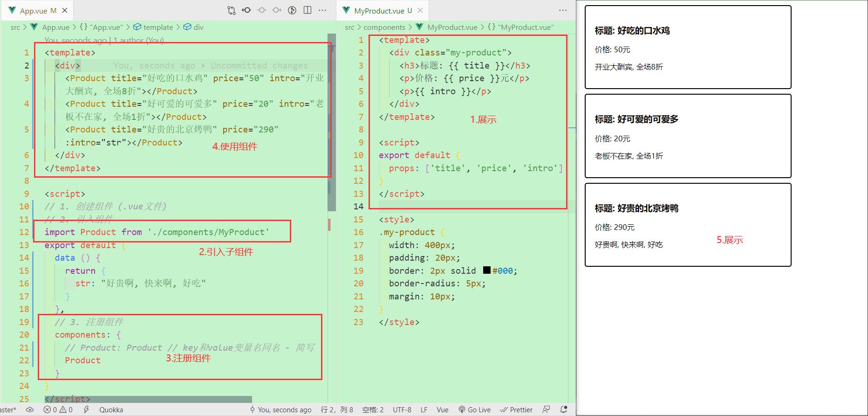Click line number 11 in MyProduct.vue gutter
This screenshot has width=868, height=416.
pos(358,168)
